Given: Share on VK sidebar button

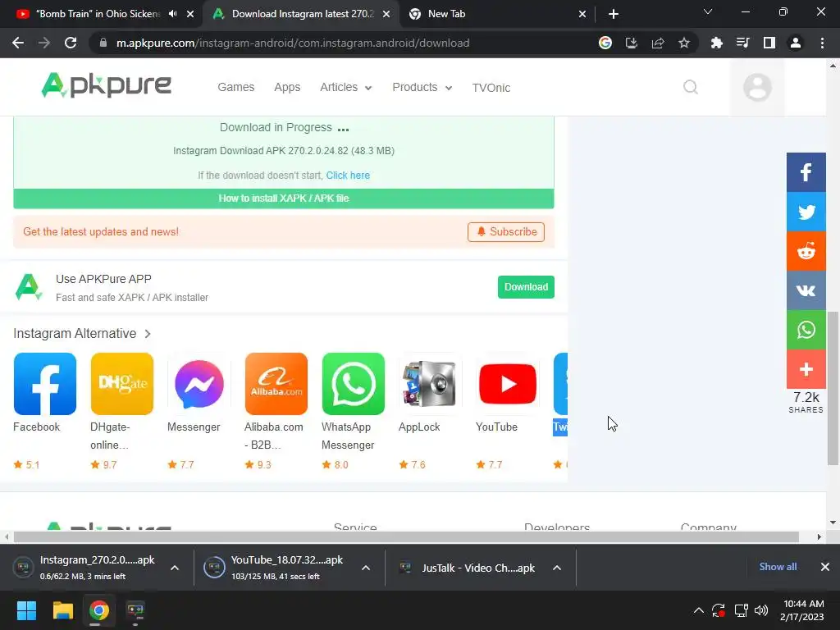Looking at the screenshot, I should (x=806, y=290).
